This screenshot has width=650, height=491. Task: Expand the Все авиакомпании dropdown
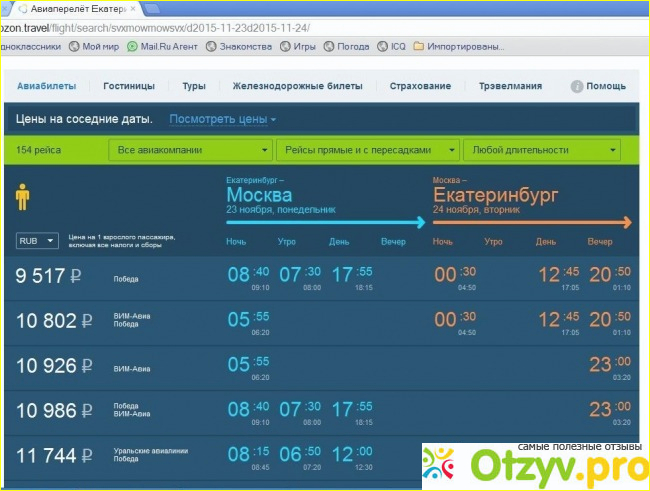click(190, 150)
